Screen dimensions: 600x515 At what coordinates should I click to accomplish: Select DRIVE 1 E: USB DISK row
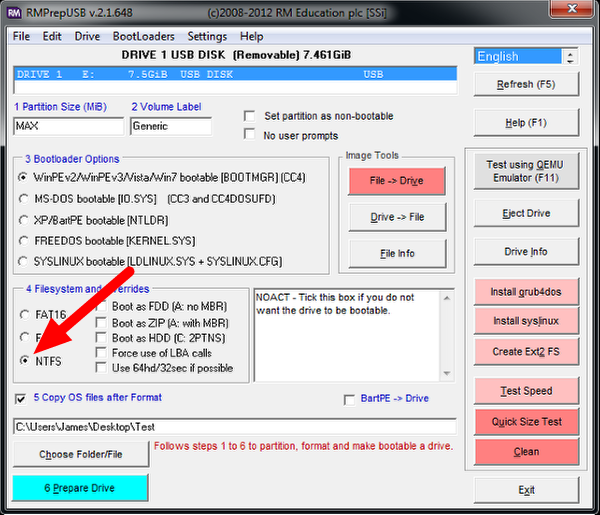pos(235,74)
